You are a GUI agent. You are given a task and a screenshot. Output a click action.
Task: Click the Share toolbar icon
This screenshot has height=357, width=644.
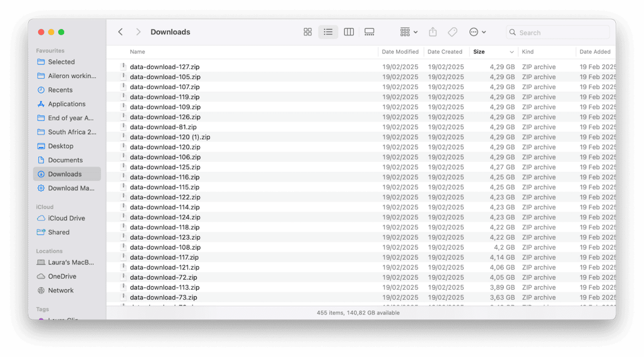coord(433,32)
